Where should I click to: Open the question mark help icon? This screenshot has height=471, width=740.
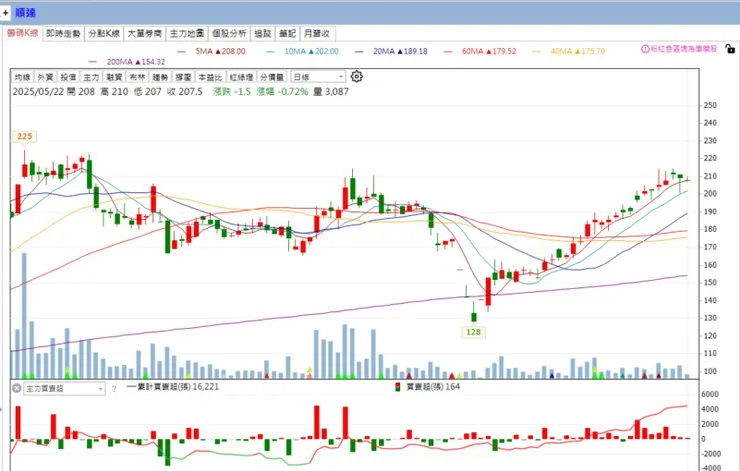(114, 389)
